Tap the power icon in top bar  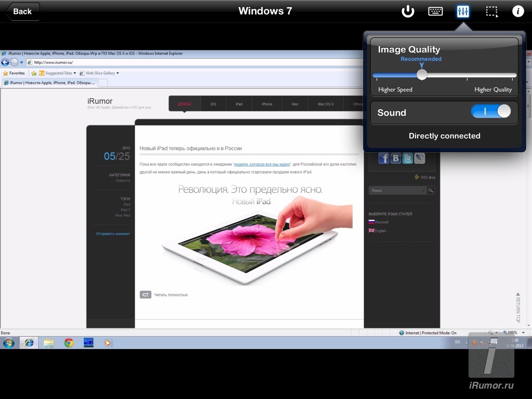(408, 11)
